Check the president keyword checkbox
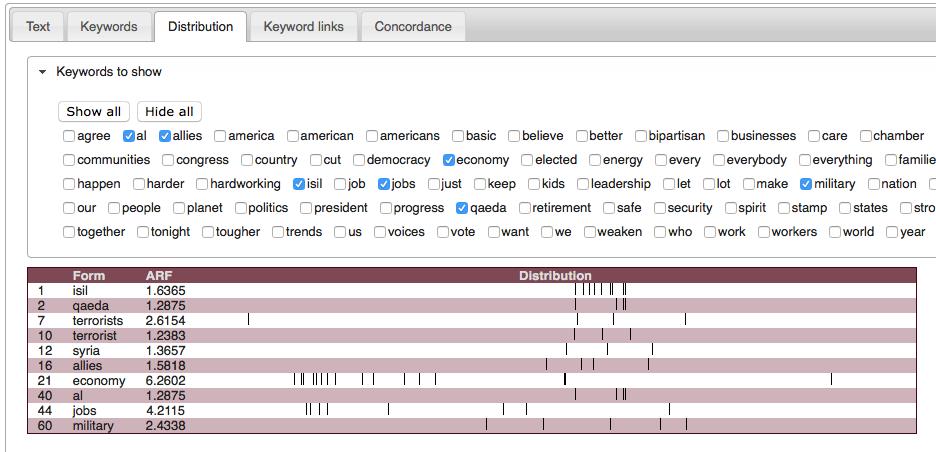The height and width of the screenshot is (452, 936). click(306, 208)
